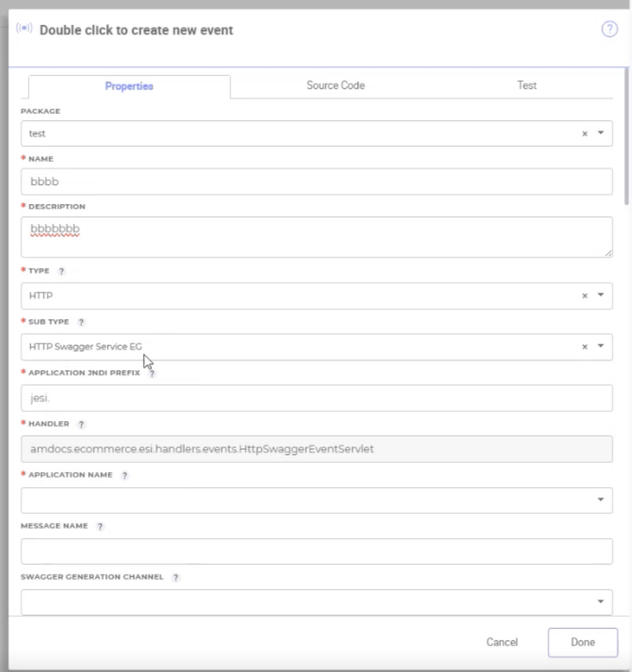
Task: Open the TYPE dropdown list
Action: [x=601, y=295]
